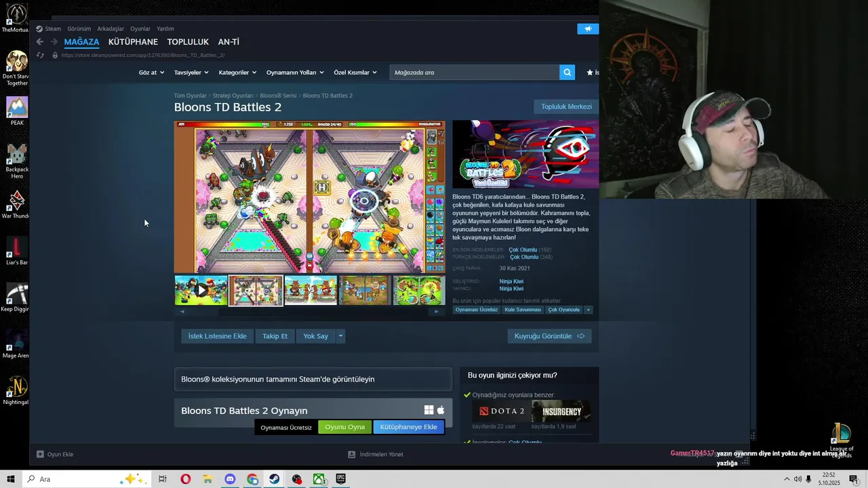Click the Mağazada ara search field

tap(475, 73)
